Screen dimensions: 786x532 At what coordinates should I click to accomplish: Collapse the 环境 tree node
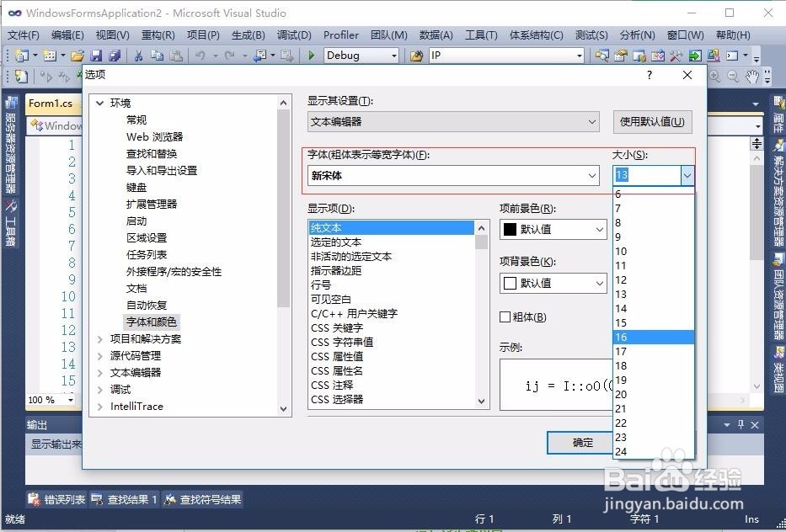[100, 104]
